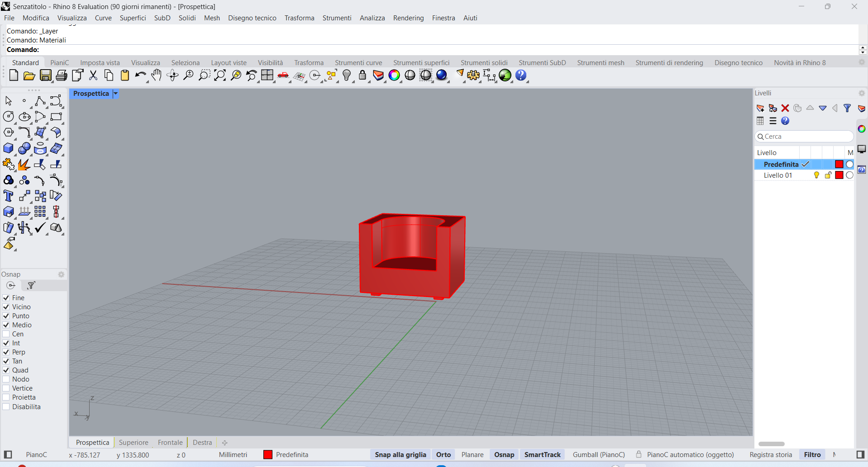Toggle the Orto button in status bar
868x467 pixels.
(x=443, y=455)
